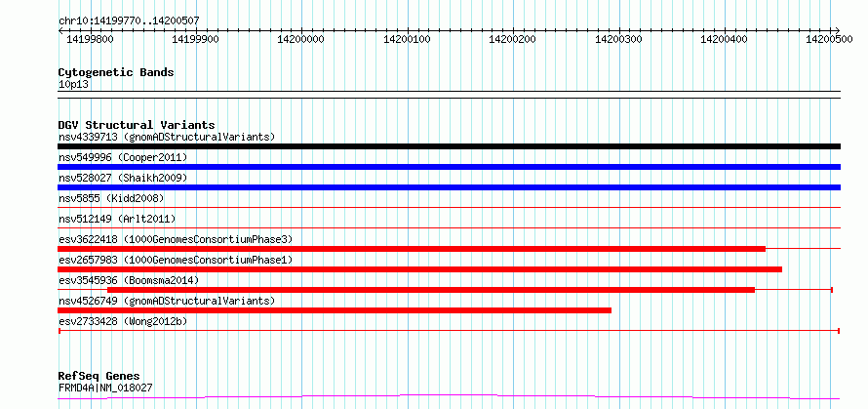Click the blue nsv549996 variant bar
The image size is (868, 409).
(x=449, y=167)
